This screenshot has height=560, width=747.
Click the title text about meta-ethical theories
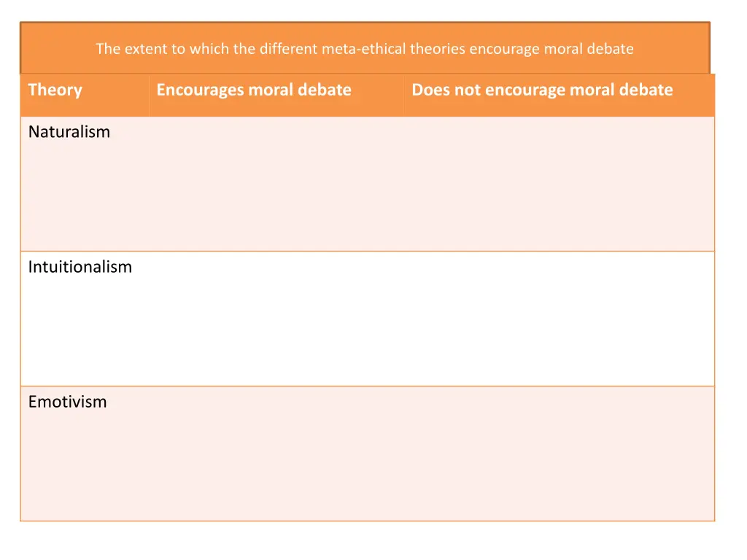(365, 49)
